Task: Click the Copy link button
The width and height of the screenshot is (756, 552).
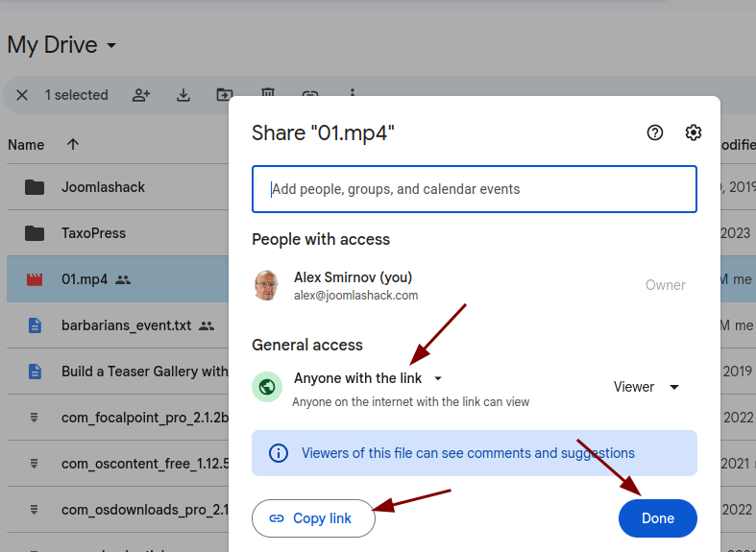Action: point(313,518)
